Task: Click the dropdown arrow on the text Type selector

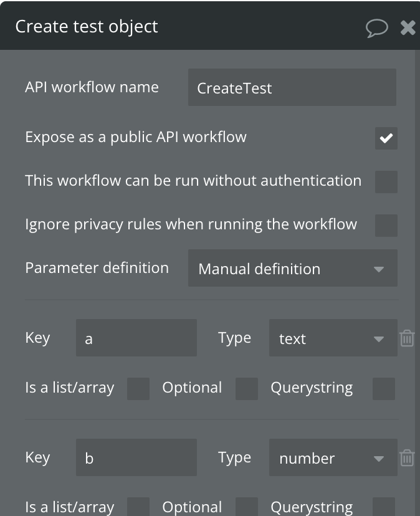Action: click(380, 338)
